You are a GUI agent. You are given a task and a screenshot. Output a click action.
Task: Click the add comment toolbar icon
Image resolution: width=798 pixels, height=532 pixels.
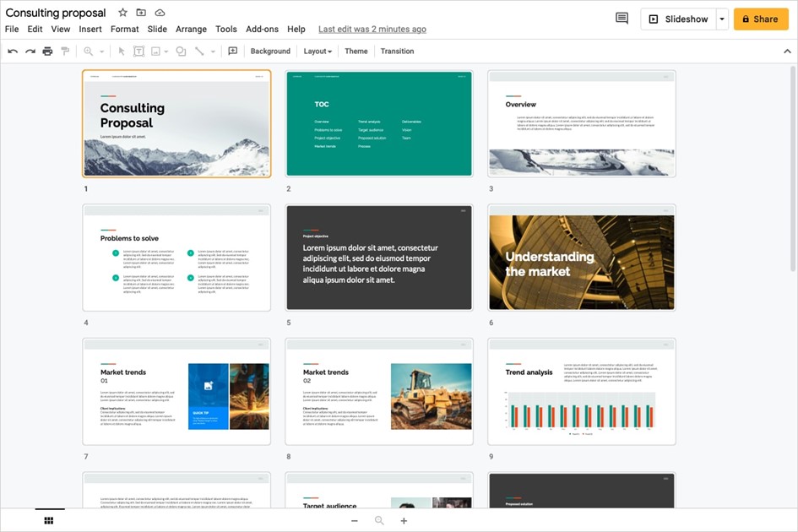pyautogui.click(x=233, y=52)
